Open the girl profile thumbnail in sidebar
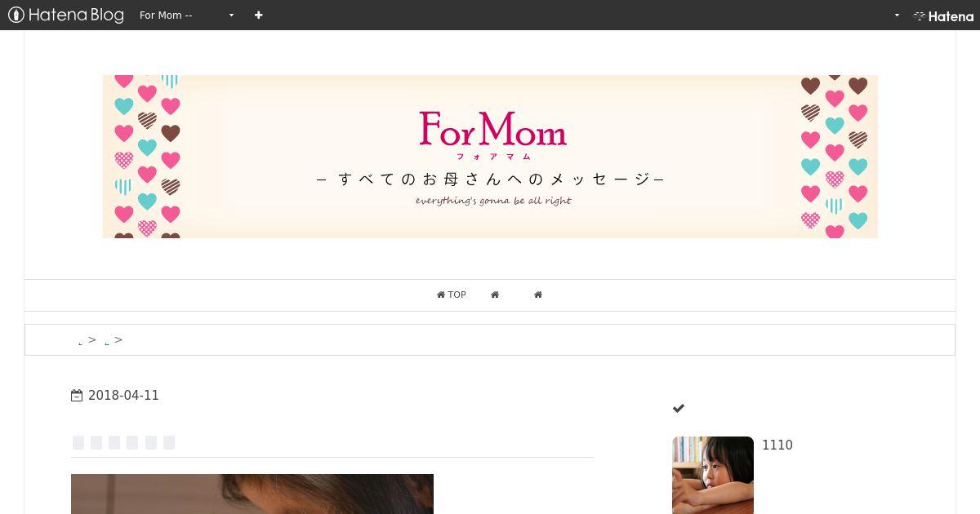Viewport: 980px width, 514px height. (713, 475)
